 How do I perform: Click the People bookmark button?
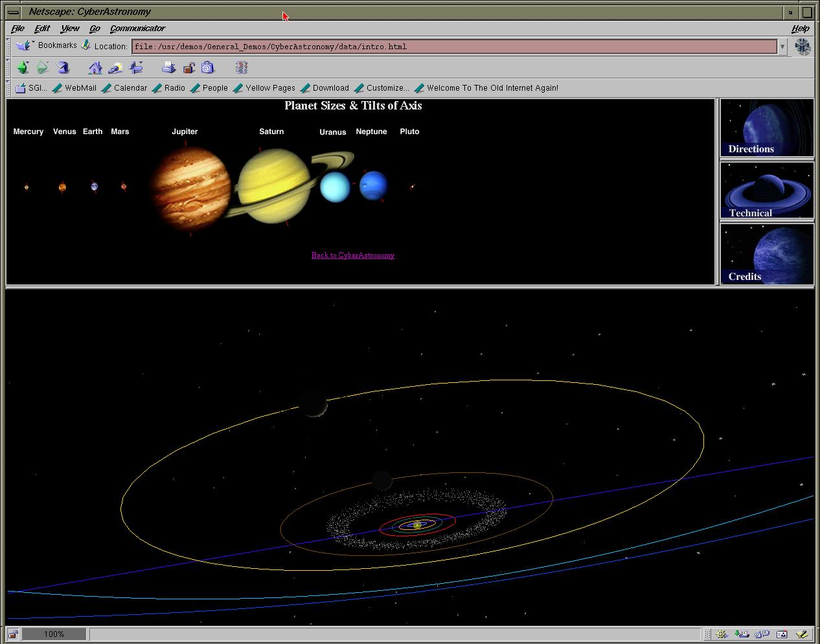[x=209, y=88]
